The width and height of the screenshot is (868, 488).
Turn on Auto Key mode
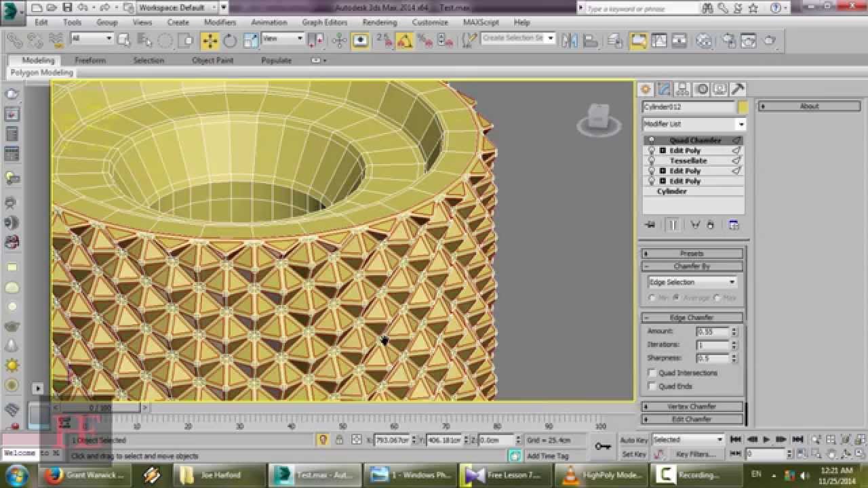[x=634, y=440]
